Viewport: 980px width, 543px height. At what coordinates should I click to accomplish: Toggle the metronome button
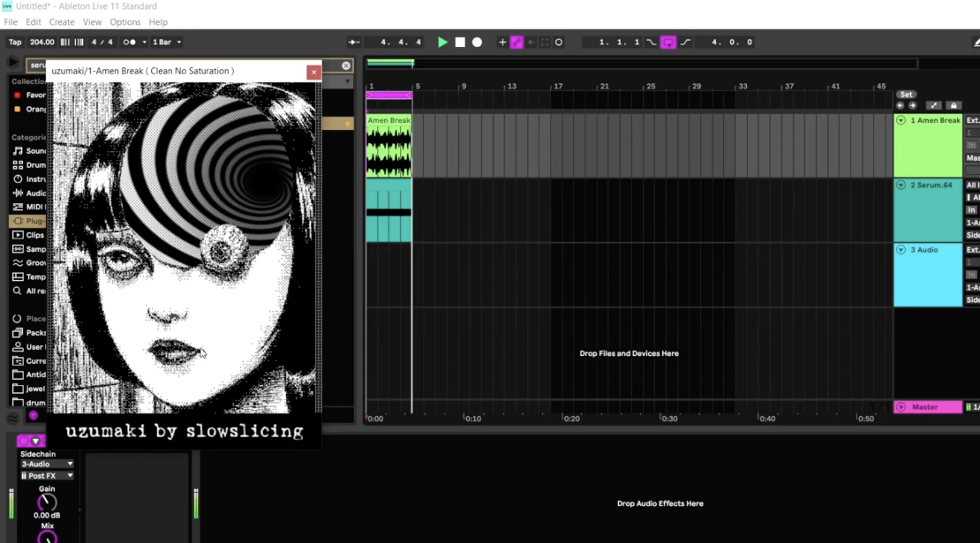click(129, 42)
